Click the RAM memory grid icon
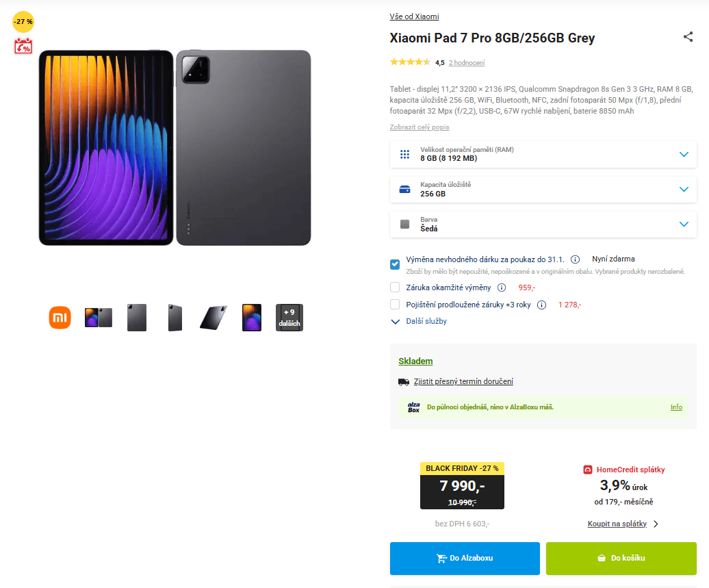 tap(404, 154)
